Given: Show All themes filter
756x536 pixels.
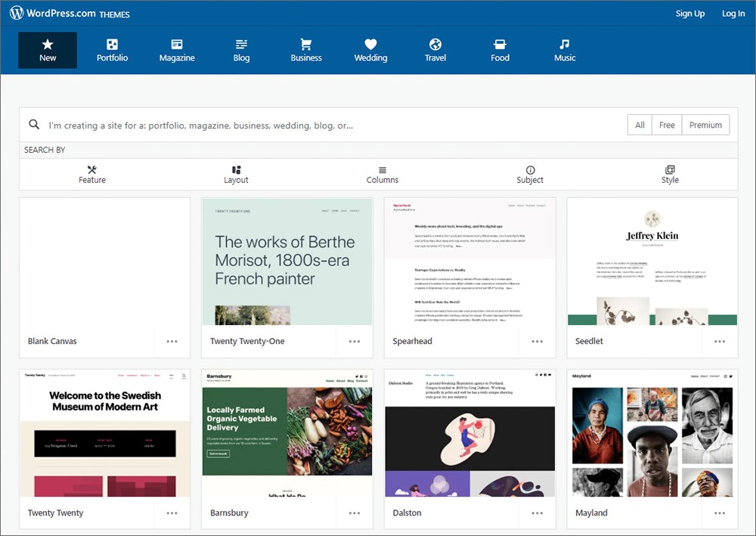Looking at the screenshot, I should pyautogui.click(x=640, y=125).
